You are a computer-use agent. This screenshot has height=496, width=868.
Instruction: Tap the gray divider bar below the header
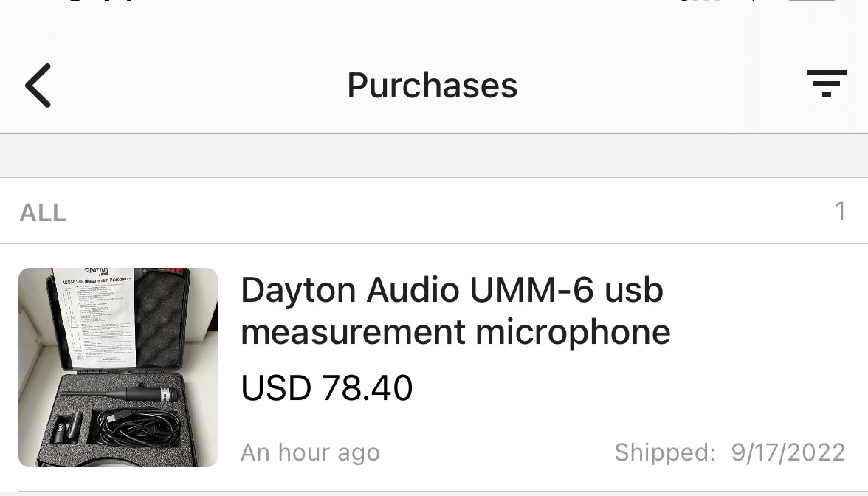[x=434, y=155]
